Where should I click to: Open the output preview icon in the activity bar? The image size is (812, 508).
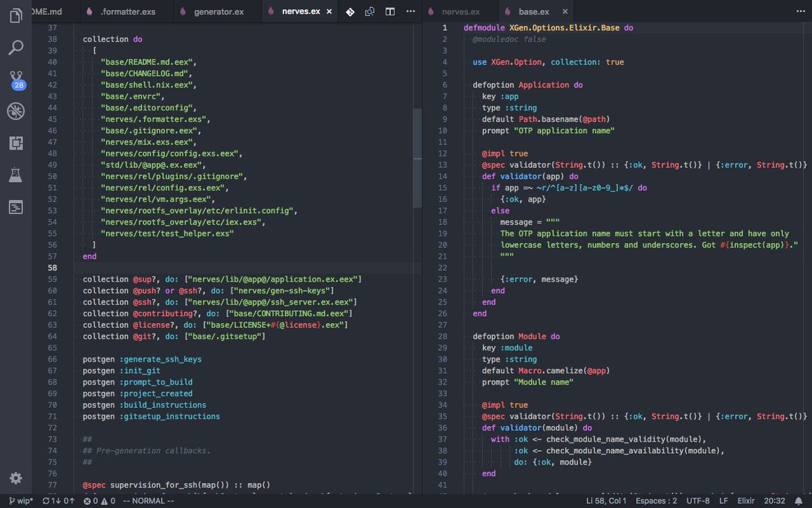click(x=15, y=207)
